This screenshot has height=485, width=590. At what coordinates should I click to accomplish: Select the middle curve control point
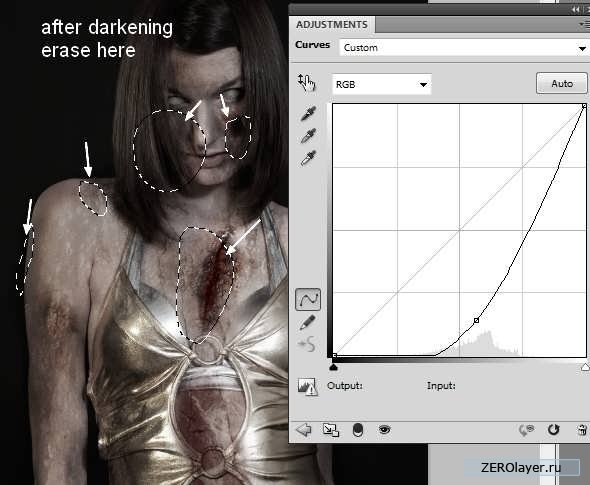point(476,320)
